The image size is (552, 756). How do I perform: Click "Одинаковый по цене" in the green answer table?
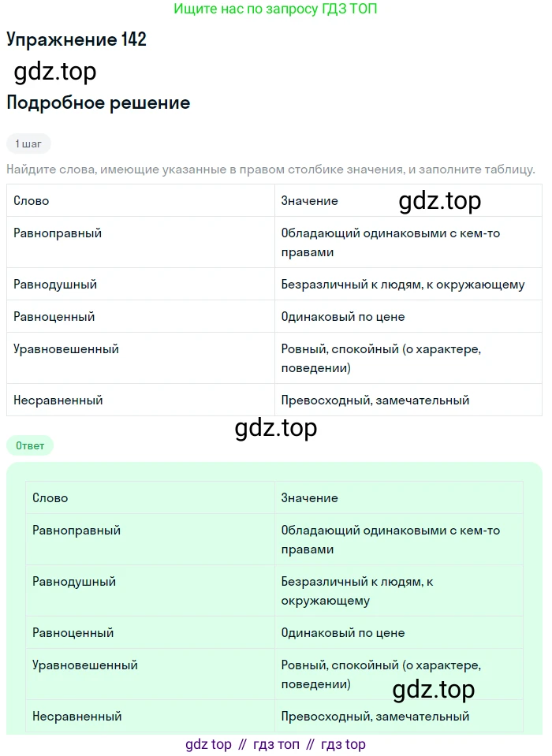pyautogui.click(x=343, y=633)
